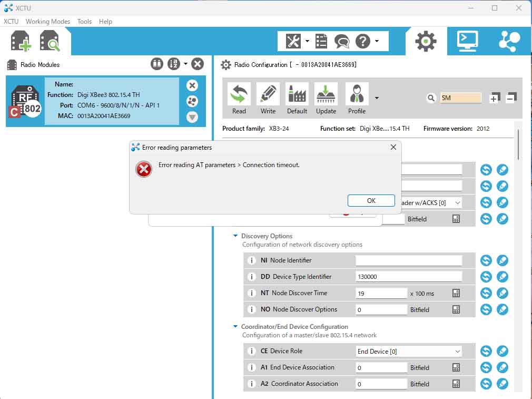This screenshot has width=532, height=399.
Task: Collapse the Discovery Options section
Action: click(235, 236)
